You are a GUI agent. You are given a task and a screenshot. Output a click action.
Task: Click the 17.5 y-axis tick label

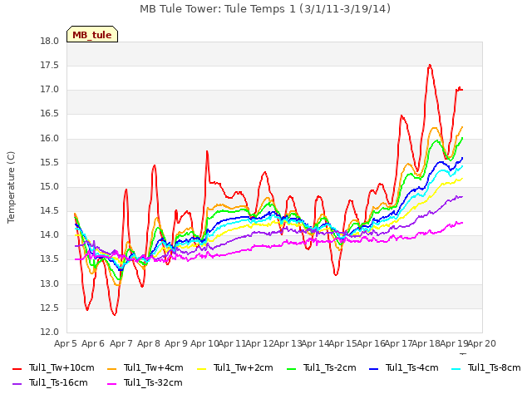pos(50,66)
